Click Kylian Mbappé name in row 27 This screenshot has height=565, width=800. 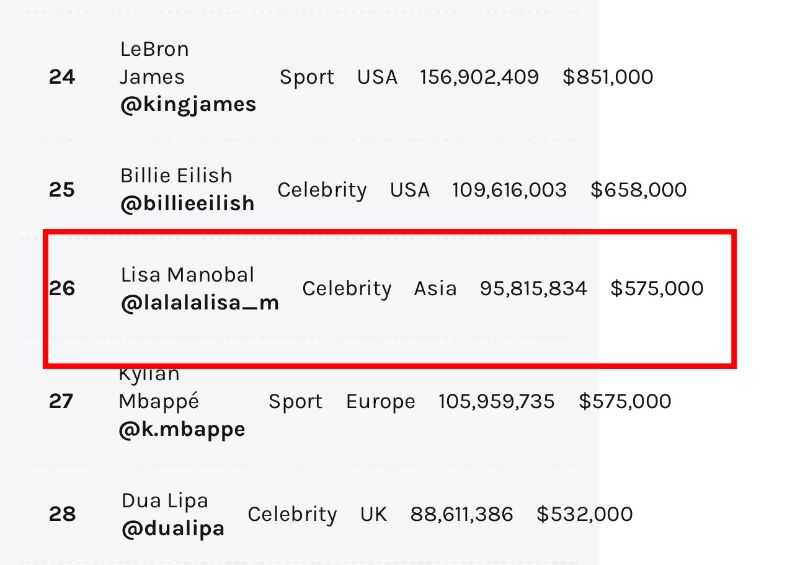[x=159, y=388]
